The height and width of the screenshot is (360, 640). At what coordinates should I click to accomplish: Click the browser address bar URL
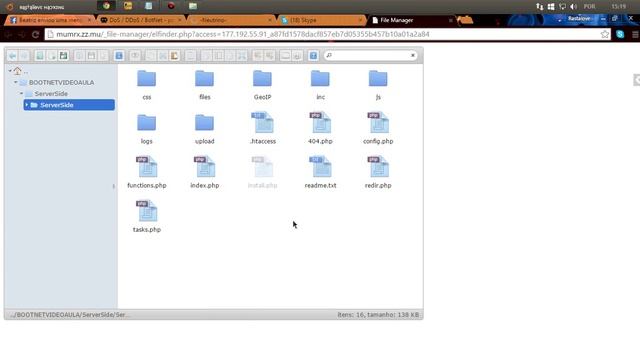pos(243,34)
